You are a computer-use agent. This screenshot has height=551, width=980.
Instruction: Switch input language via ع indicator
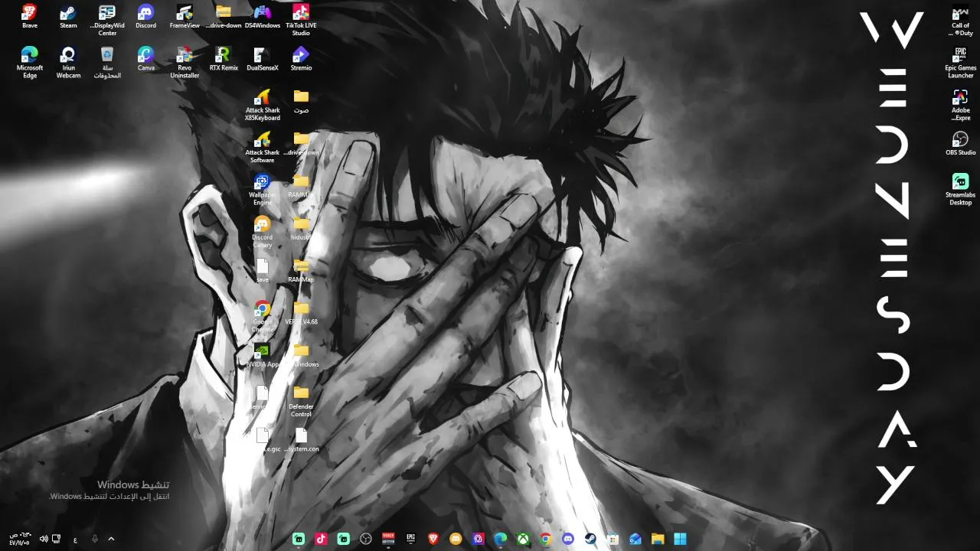point(75,540)
